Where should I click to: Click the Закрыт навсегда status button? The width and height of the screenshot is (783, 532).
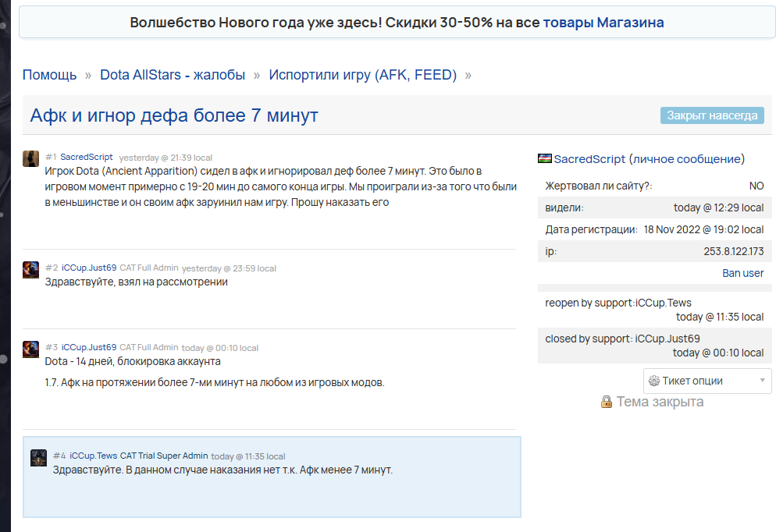(x=712, y=115)
